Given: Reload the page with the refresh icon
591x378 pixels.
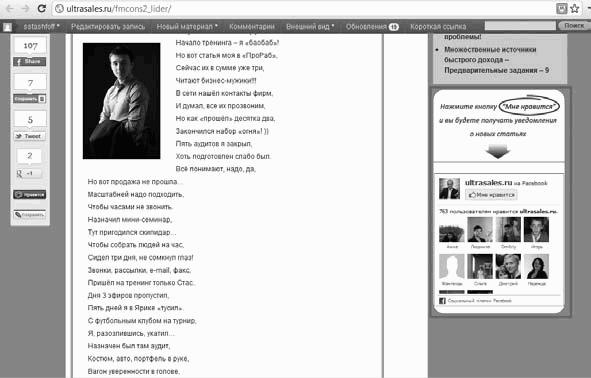Looking at the screenshot, I should [42, 8].
